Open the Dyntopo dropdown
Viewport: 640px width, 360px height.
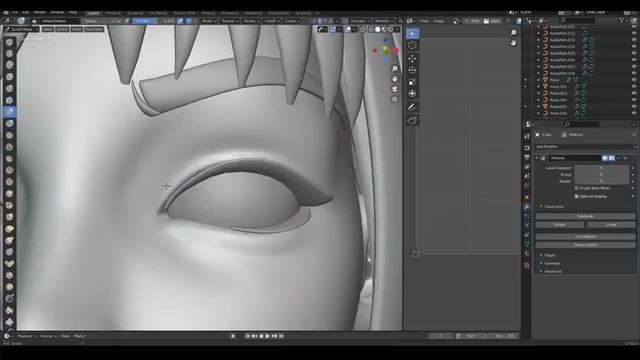[x=360, y=21]
